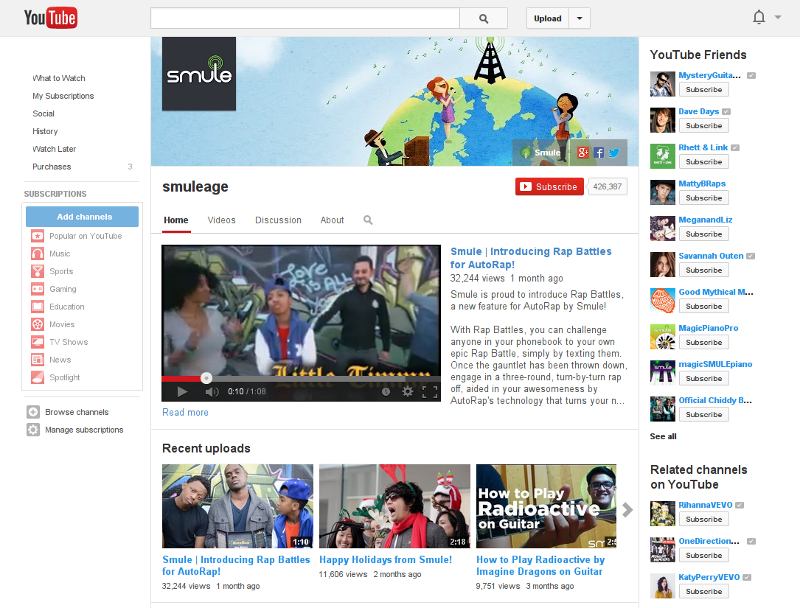Open the MagicPianoPro channel link
The width and height of the screenshot is (800, 608).
click(708, 328)
